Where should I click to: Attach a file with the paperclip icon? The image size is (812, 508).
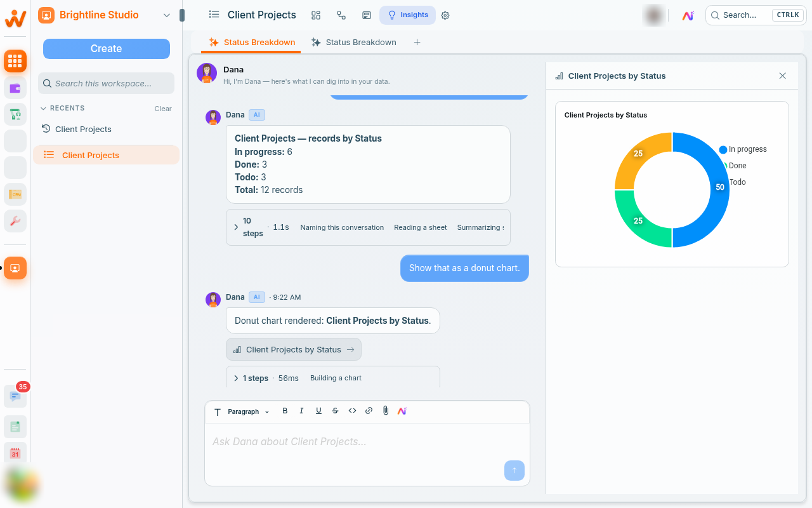pyautogui.click(x=385, y=411)
